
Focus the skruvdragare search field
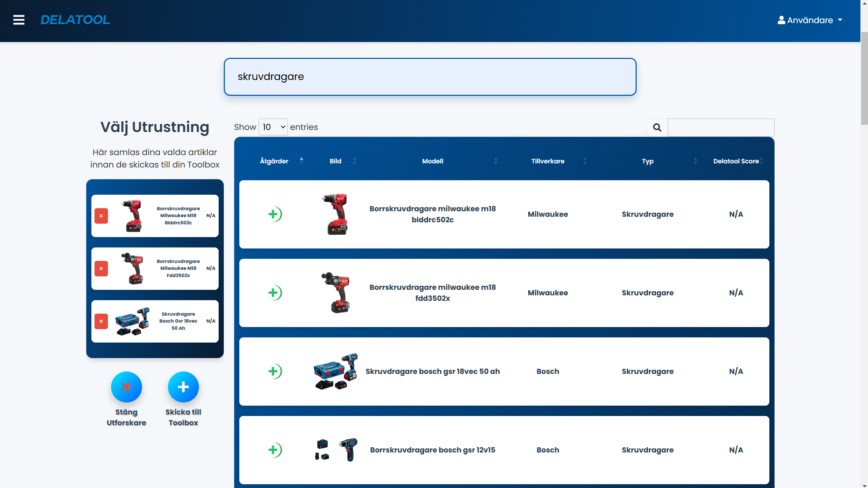(430, 77)
